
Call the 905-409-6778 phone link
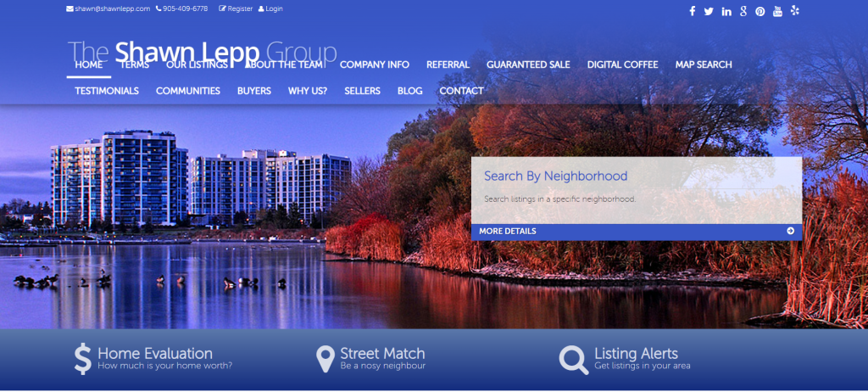[x=186, y=8]
